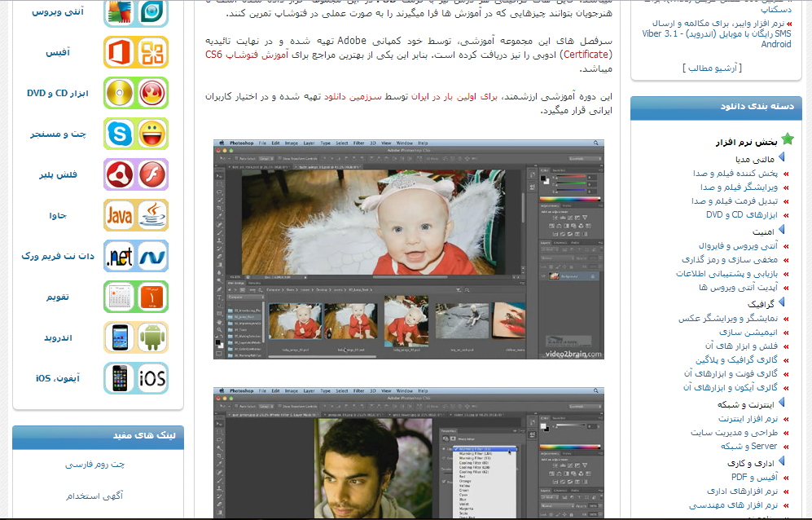Select the green Android robot icon
Screen dimensions: 812x520
pos(152,337)
